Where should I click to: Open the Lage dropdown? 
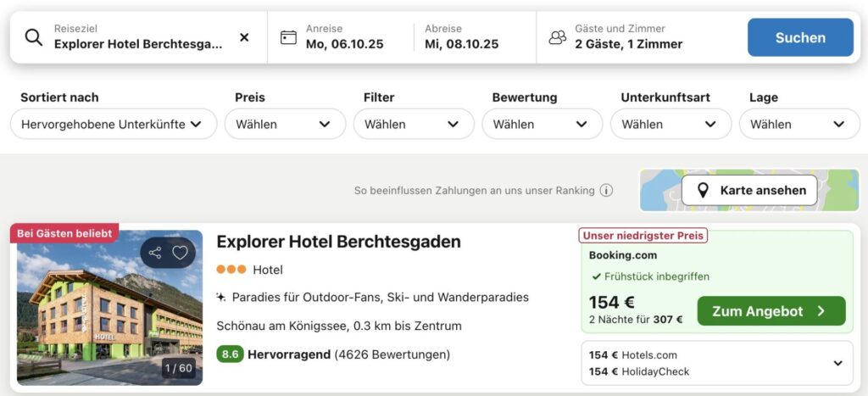click(799, 124)
